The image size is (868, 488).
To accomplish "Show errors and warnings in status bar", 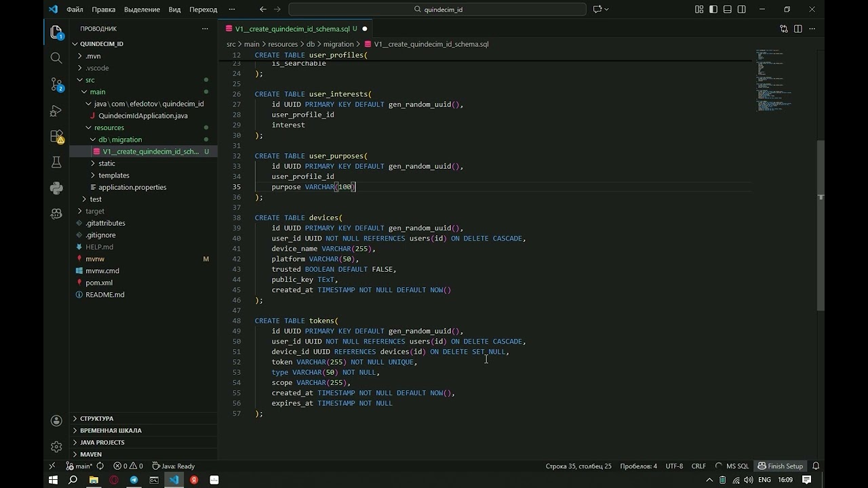I will [128, 466].
